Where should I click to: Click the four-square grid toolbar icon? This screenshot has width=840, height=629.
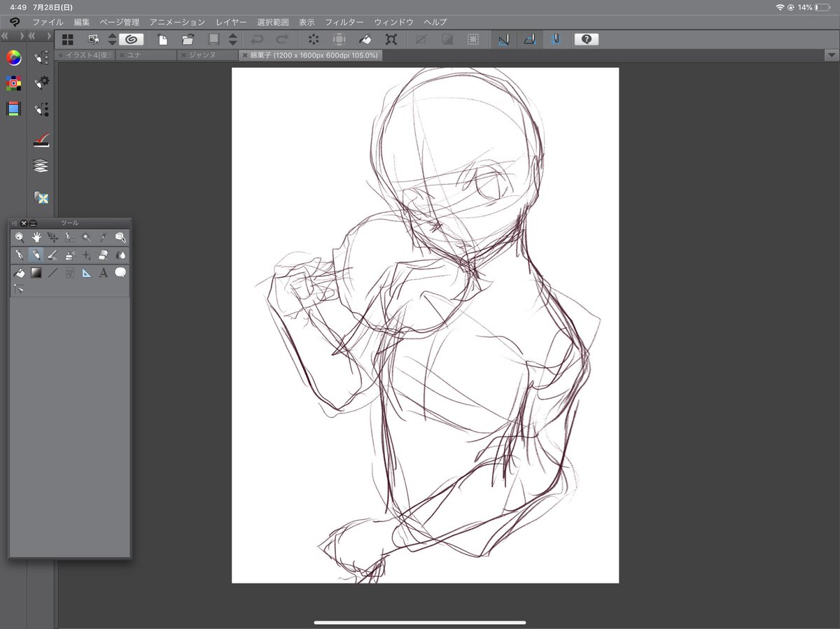pos(68,39)
